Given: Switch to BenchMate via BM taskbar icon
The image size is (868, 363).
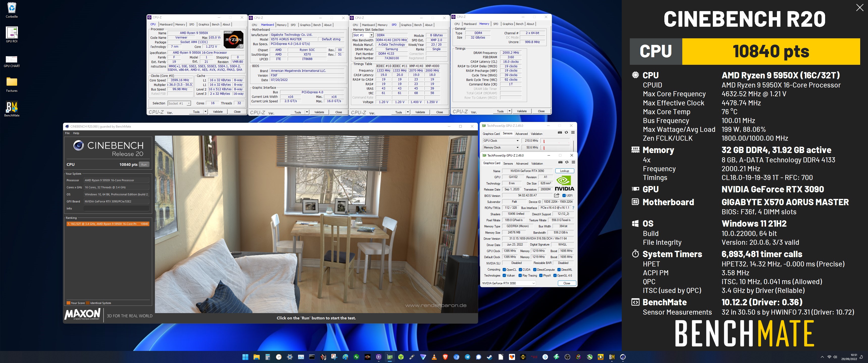Looking at the screenshot, I should (612, 357).
